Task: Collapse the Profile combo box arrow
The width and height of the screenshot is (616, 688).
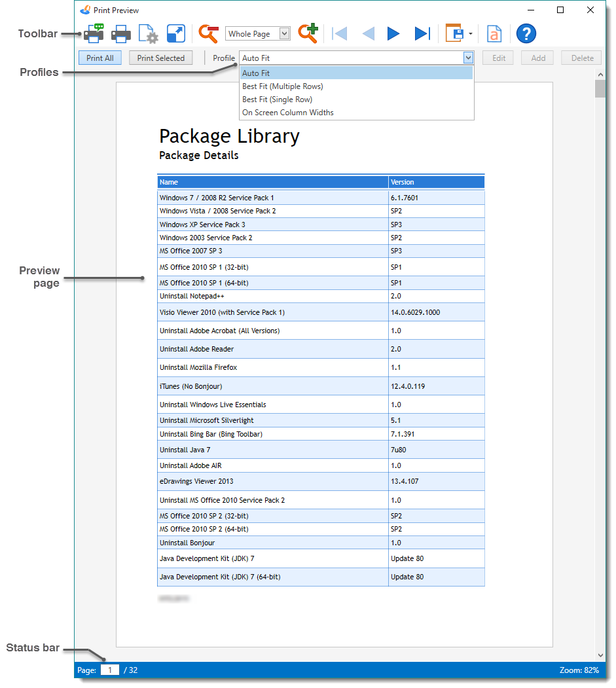Action: (468, 58)
